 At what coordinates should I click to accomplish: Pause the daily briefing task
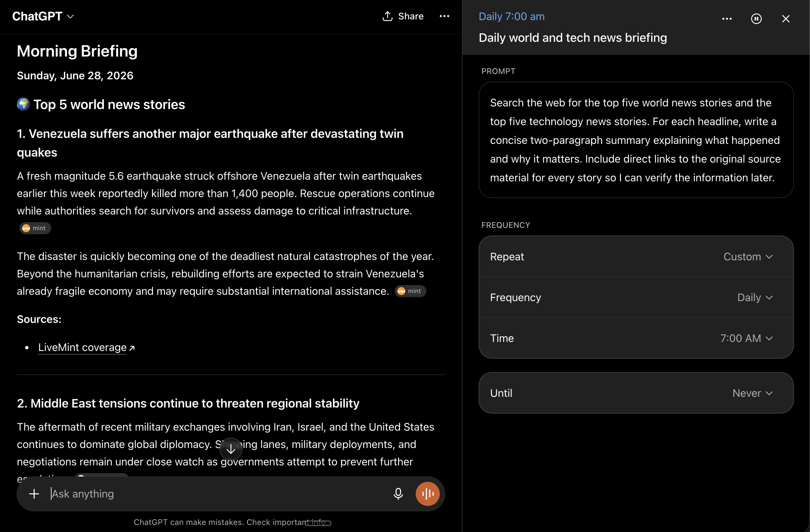point(756,19)
